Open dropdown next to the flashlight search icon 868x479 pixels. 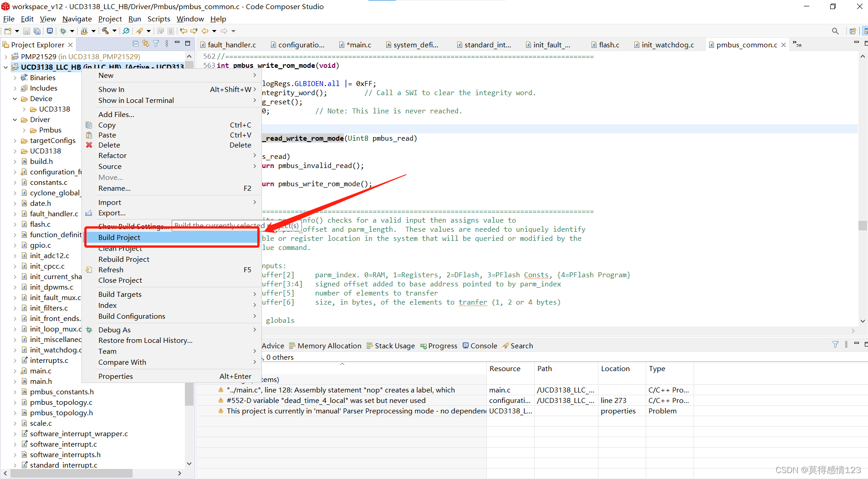click(148, 31)
